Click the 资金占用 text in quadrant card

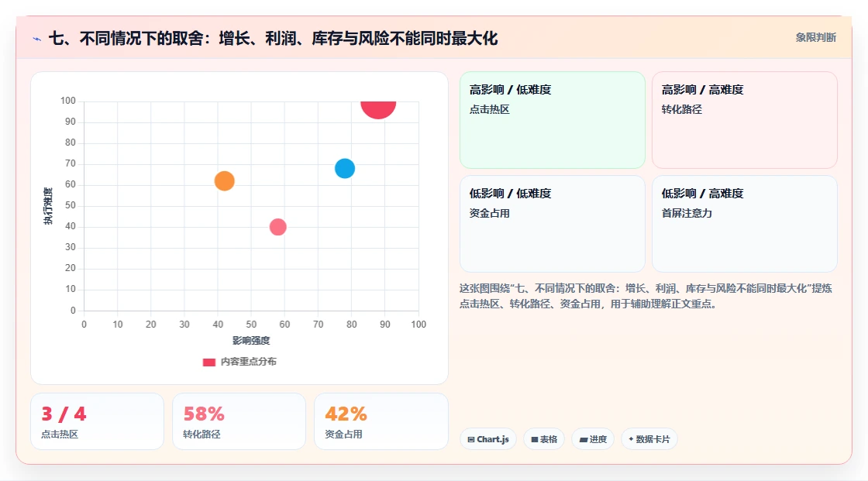pos(489,213)
